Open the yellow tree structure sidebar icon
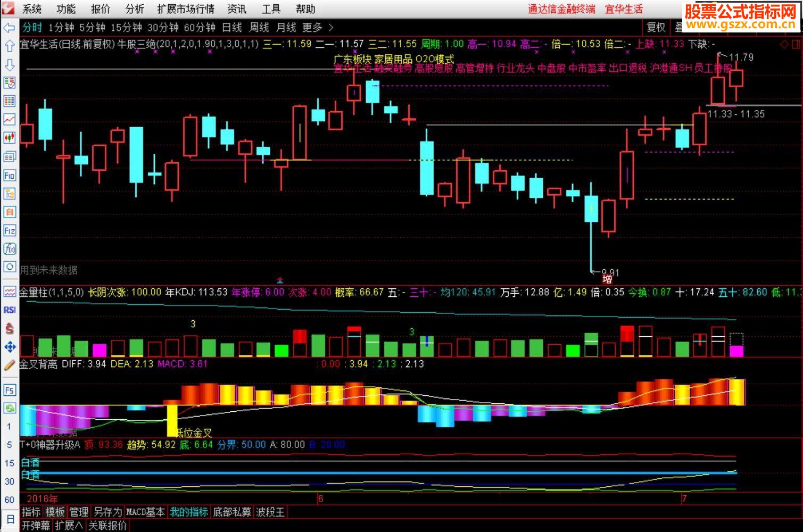 point(9,194)
